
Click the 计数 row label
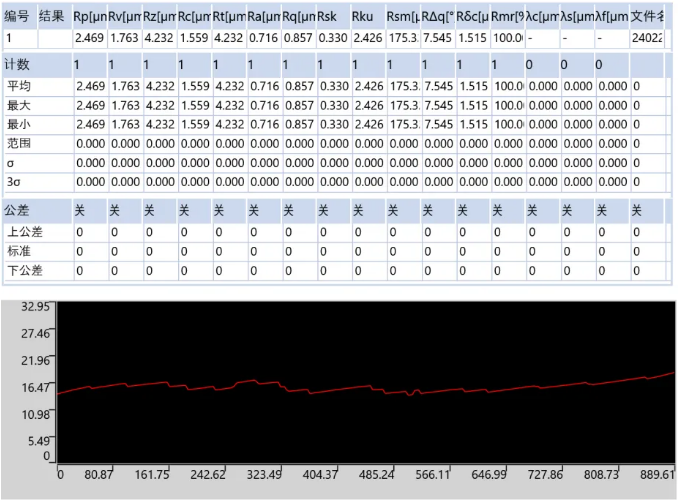coord(18,64)
